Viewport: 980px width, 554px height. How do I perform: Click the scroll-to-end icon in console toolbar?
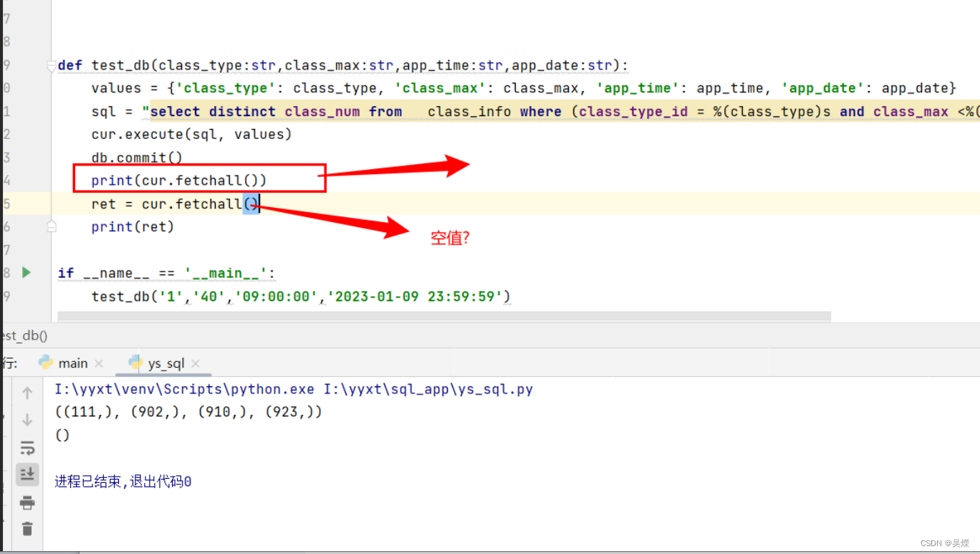point(27,474)
